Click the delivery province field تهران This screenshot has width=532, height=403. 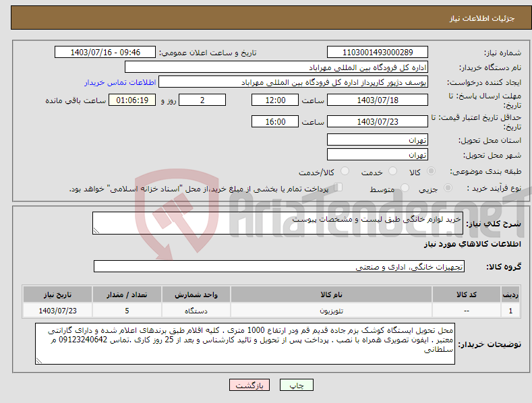pos(378,139)
